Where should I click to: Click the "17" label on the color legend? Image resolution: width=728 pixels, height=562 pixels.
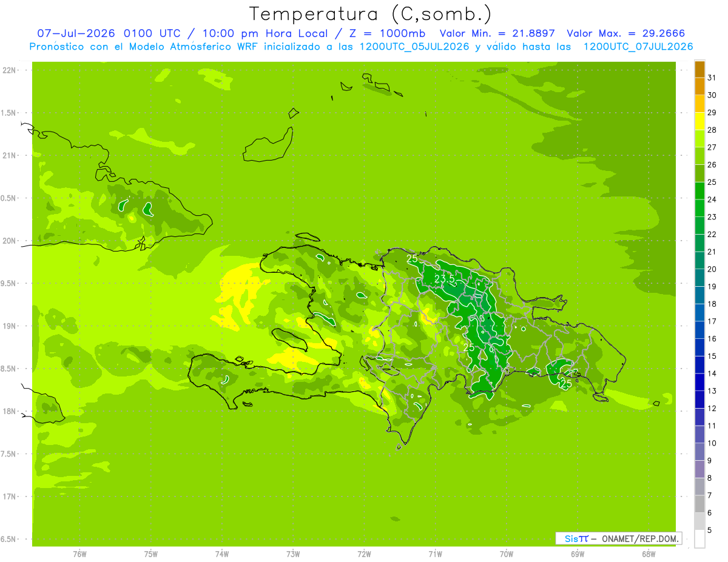point(712,321)
